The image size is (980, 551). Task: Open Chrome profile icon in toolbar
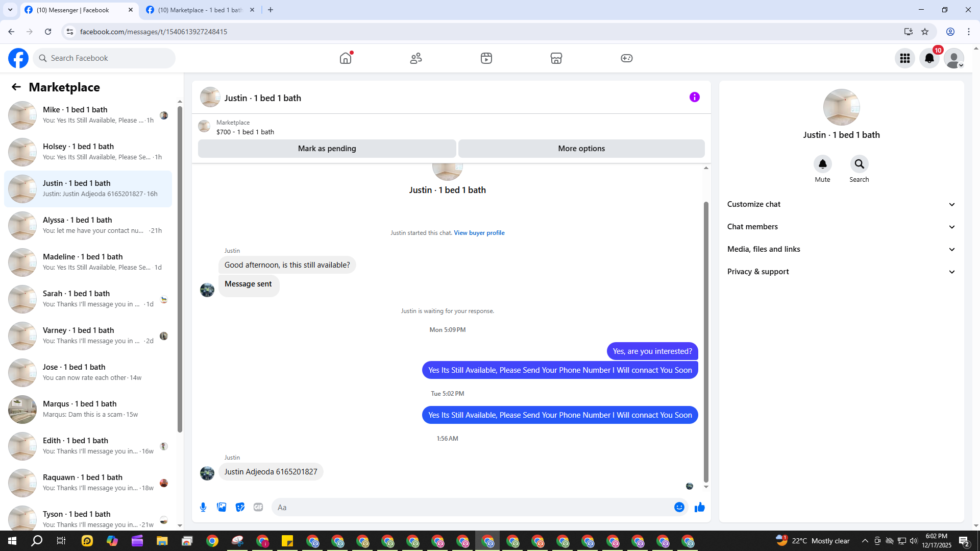pos(950,32)
